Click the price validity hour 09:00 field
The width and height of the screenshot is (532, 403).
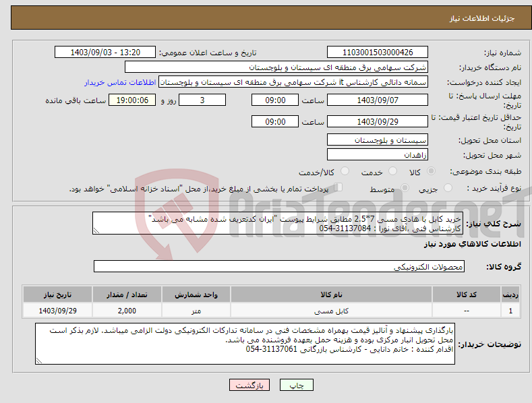click(275, 121)
